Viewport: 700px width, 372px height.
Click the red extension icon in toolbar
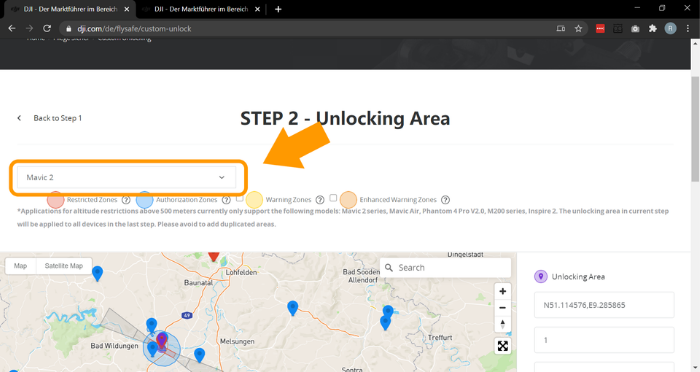[x=600, y=29]
